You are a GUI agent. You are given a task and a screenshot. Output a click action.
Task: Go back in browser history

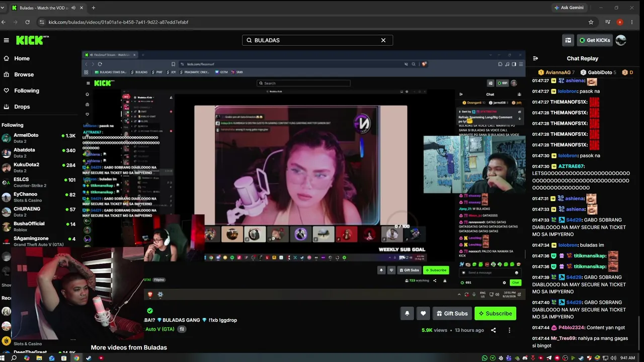pos(4,22)
